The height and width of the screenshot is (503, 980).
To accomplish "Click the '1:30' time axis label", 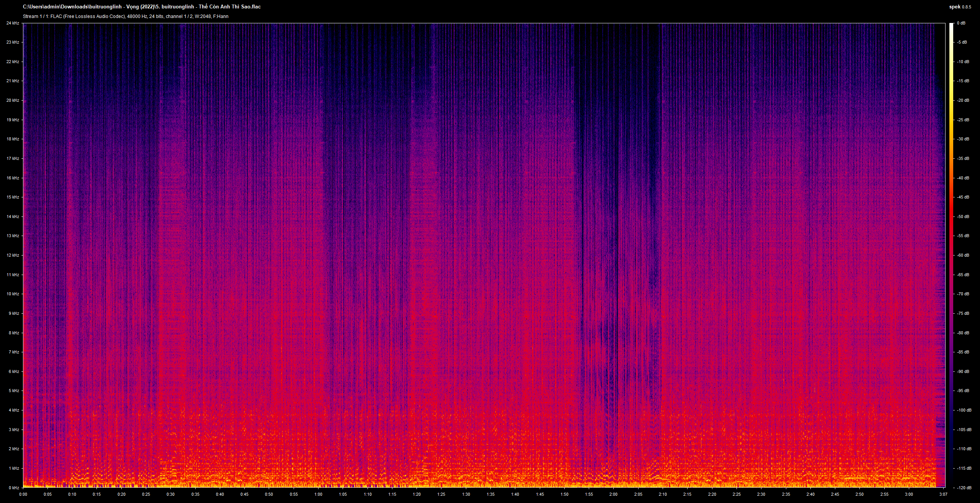I will tap(466, 494).
